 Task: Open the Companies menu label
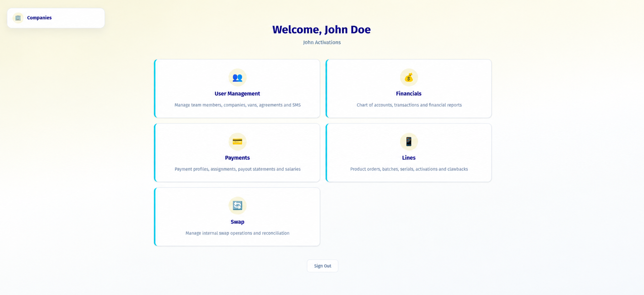tap(39, 18)
